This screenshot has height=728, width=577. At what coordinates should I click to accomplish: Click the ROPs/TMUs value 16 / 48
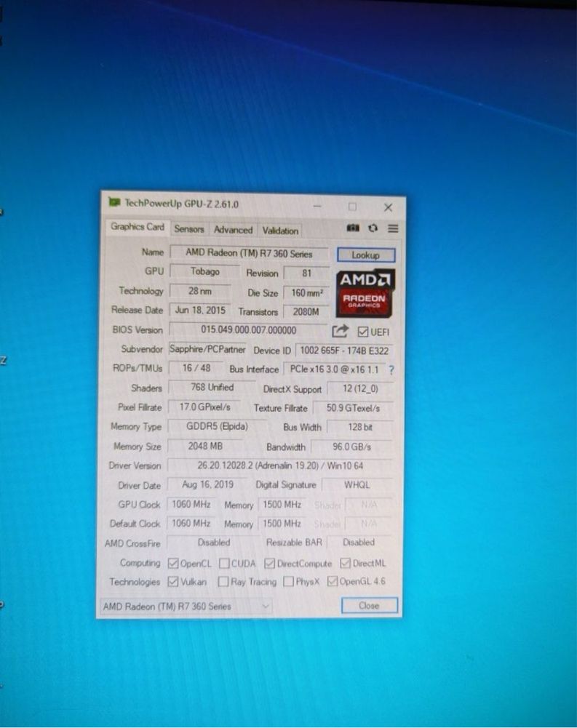196,368
